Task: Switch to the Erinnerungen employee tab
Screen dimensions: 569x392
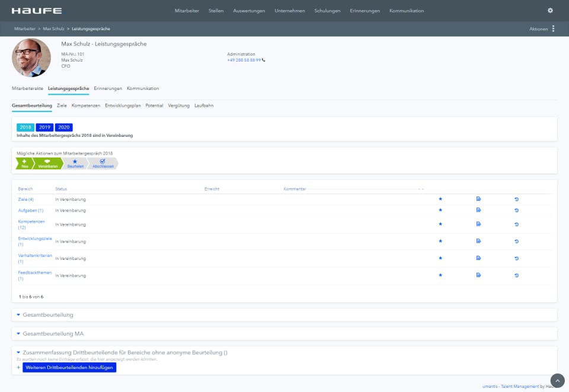Action: [x=108, y=88]
